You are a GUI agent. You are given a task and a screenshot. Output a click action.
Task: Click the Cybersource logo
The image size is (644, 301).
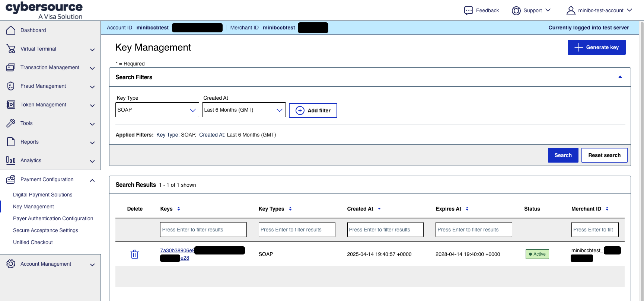(x=44, y=10)
